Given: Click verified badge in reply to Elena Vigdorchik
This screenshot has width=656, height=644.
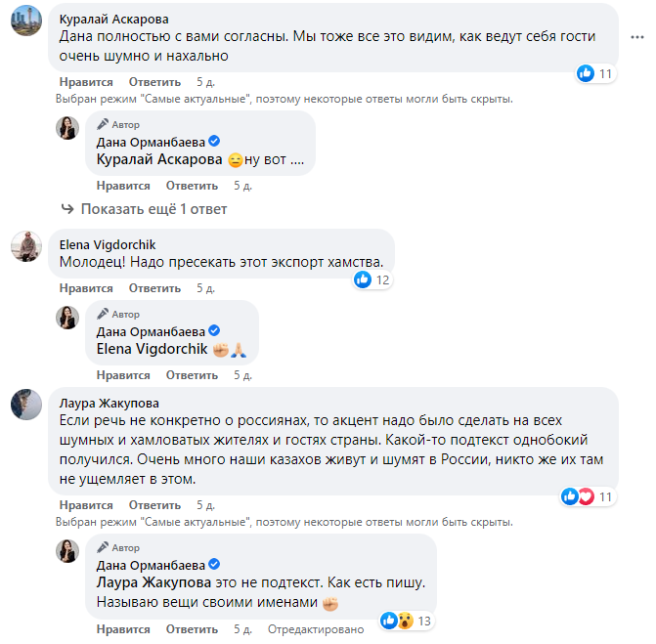Looking at the screenshot, I should (214, 331).
